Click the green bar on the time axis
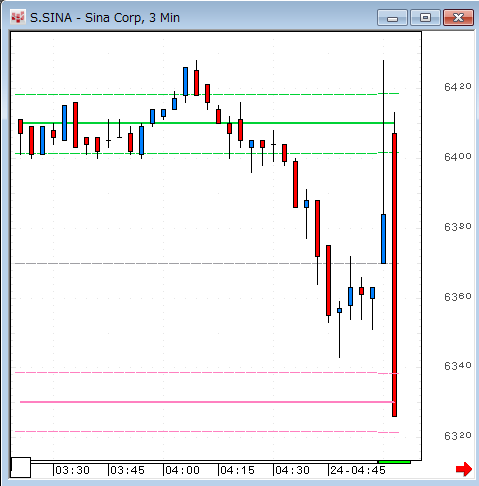 [x=394, y=462]
